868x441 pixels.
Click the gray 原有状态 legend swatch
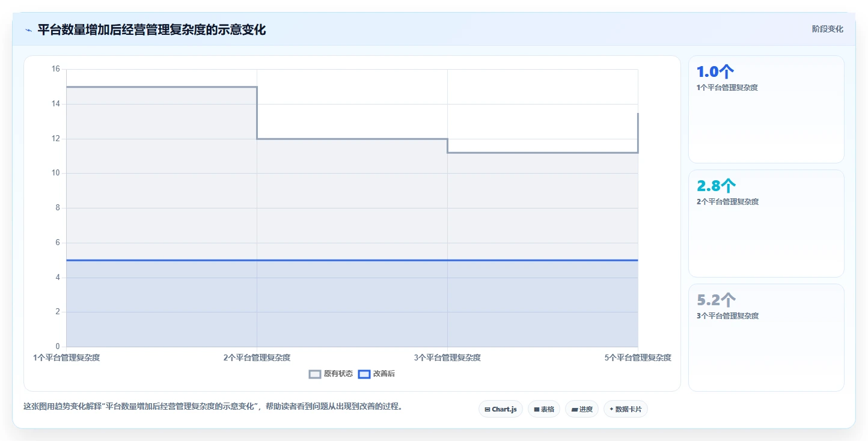pyautogui.click(x=315, y=374)
